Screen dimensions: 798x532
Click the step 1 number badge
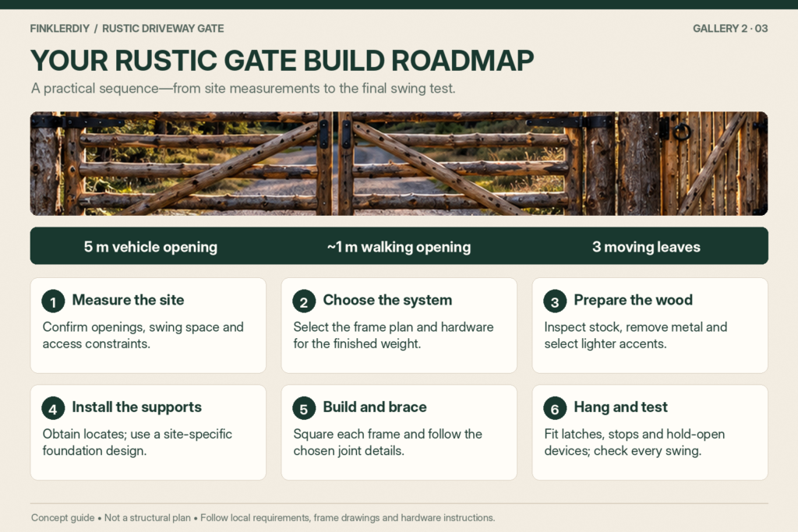tap(53, 301)
